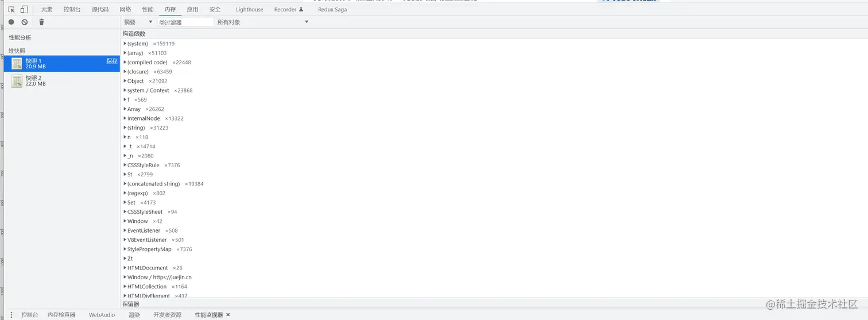This screenshot has height=320, width=868.
Task: Expand the (concatenated string) row
Action: pos(125,184)
